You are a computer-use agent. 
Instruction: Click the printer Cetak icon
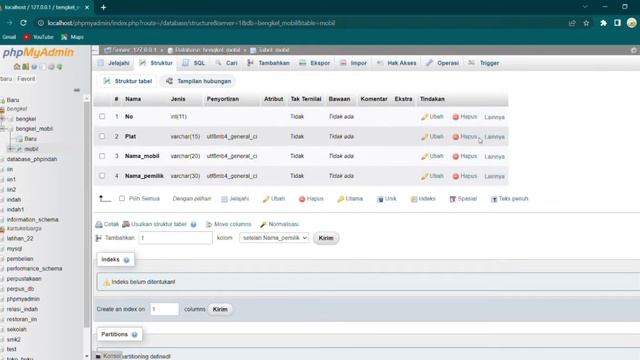(99, 224)
